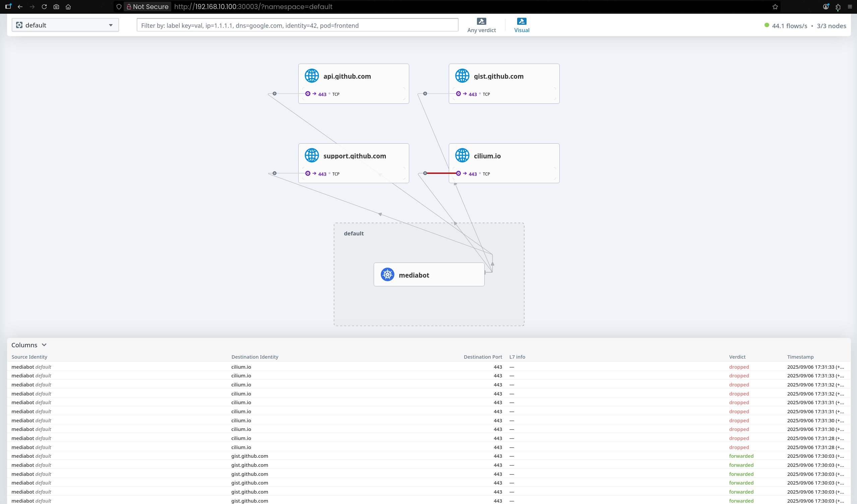Image resolution: width=857 pixels, height=504 pixels.
Task: Select the support.github.com service card title
Action: (354, 156)
